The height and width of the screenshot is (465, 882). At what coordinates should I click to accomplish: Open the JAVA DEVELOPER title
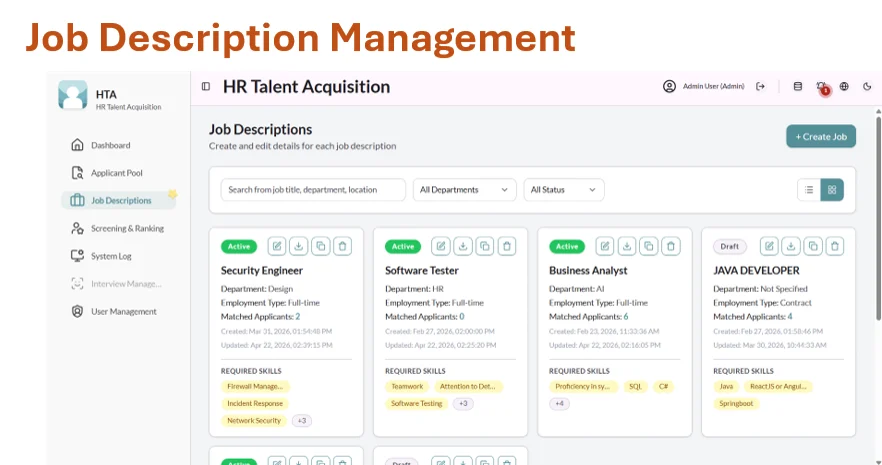756,270
